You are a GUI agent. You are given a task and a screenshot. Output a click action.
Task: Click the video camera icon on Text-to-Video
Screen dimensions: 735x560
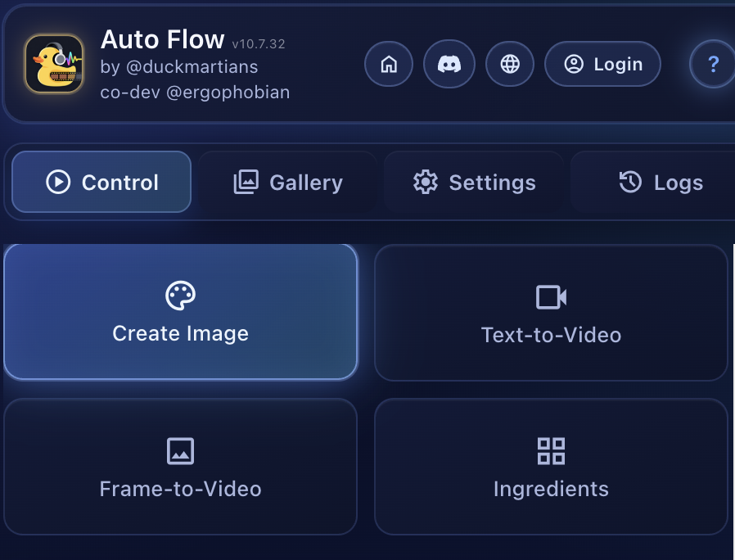click(550, 296)
